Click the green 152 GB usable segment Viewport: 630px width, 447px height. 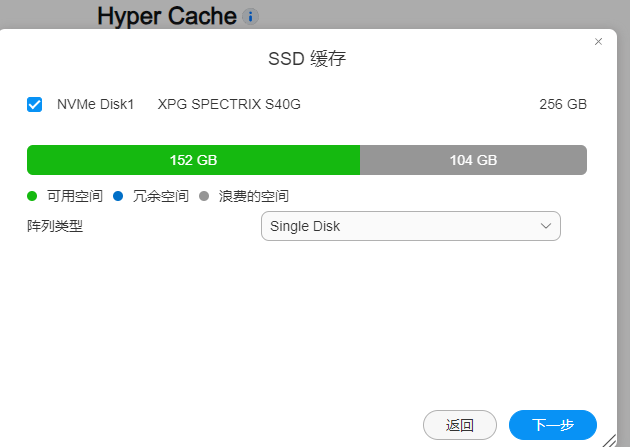tap(193, 160)
